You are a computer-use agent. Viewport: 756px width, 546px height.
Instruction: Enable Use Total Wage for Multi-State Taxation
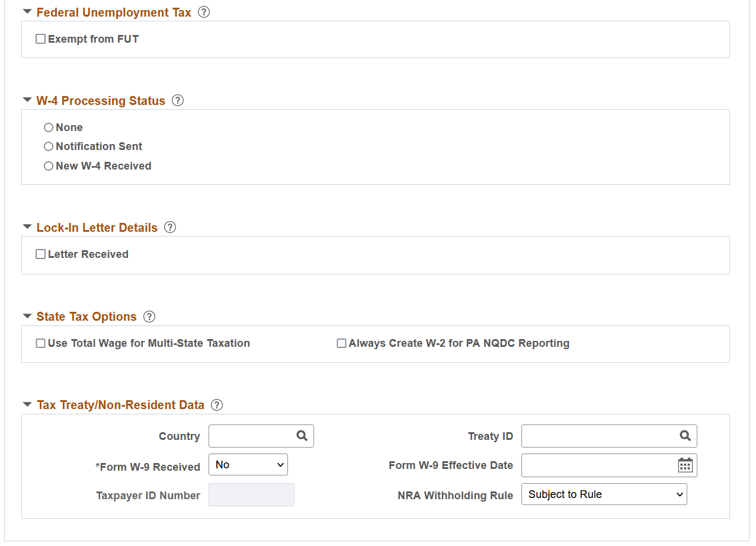(x=40, y=343)
